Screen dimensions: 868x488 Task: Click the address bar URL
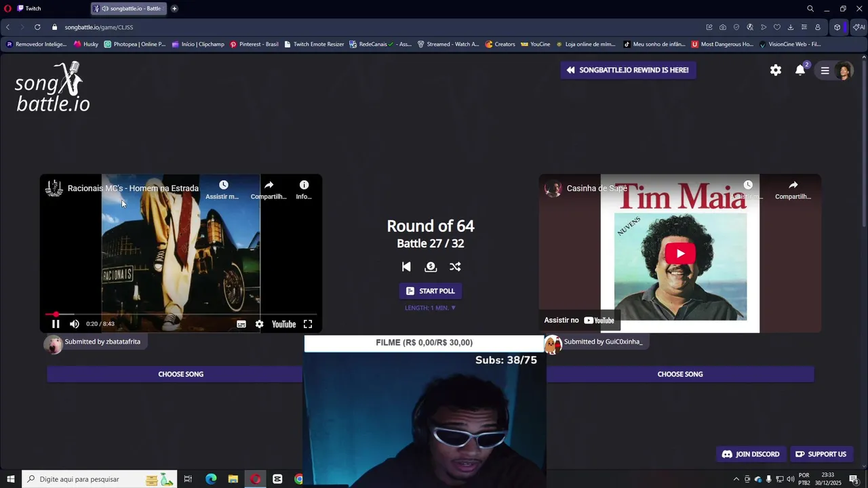point(99,27)
